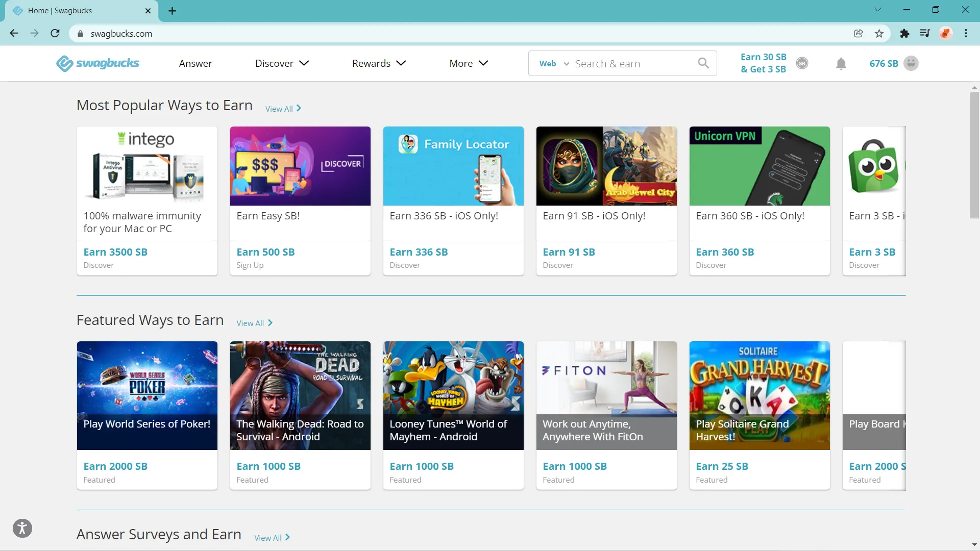Open the user avatar face icon

[x=911, y=63]
